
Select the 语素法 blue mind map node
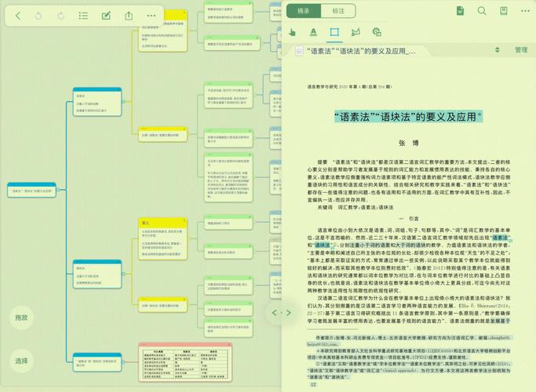97,102
